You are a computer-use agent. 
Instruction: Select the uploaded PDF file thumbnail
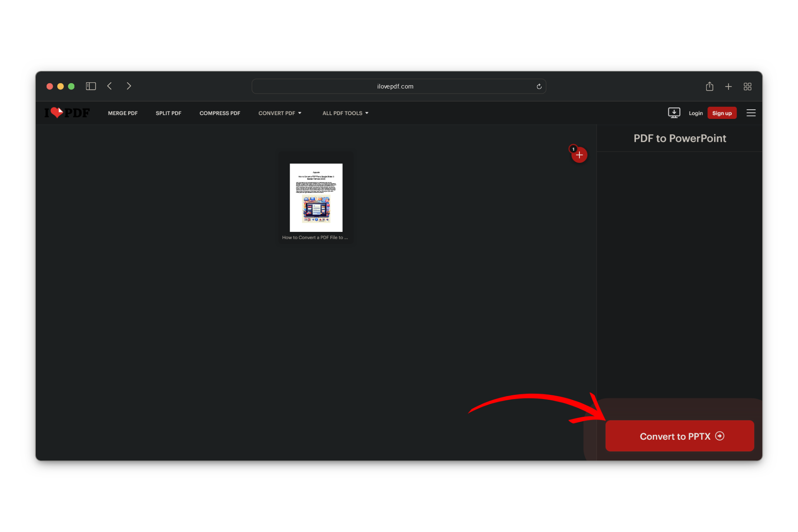click(x=316, y=198)
